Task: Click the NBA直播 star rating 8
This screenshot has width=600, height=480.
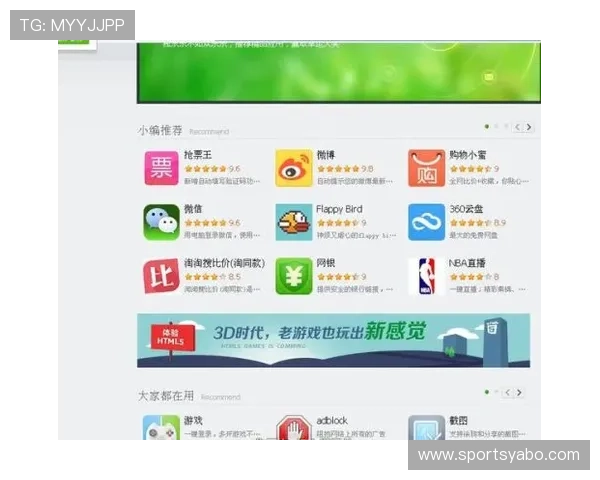Action: point(474,277)
